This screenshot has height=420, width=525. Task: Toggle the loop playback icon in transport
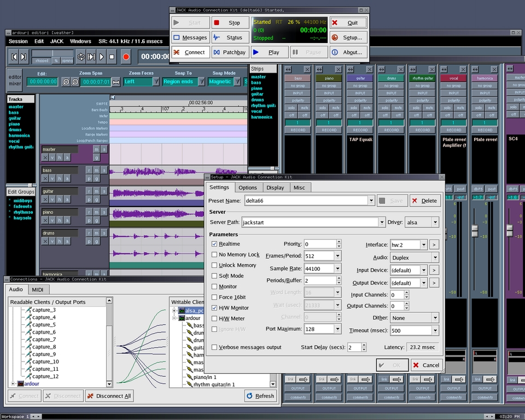pyautogui.click(x=81, y=56)
